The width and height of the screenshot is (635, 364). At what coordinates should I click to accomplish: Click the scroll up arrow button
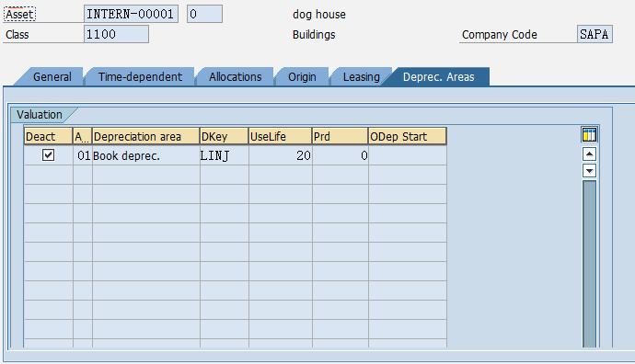[x=589, y=154]
